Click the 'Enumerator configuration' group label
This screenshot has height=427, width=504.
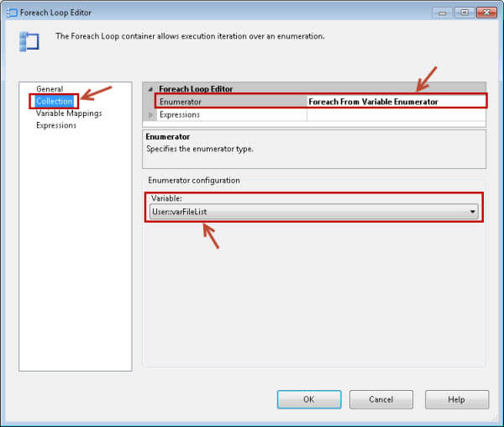pyautogui.click(x=194, y=181)
